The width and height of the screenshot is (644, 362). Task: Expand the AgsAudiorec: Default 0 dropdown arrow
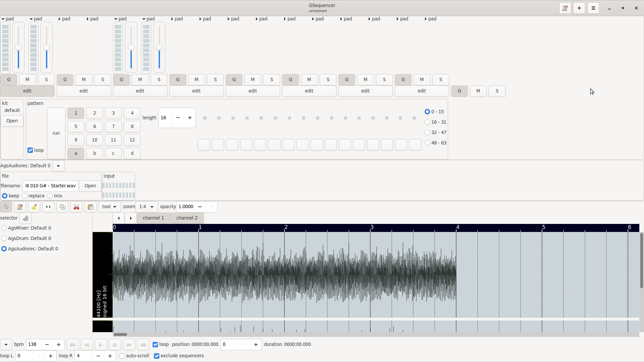tap(58, 166)
